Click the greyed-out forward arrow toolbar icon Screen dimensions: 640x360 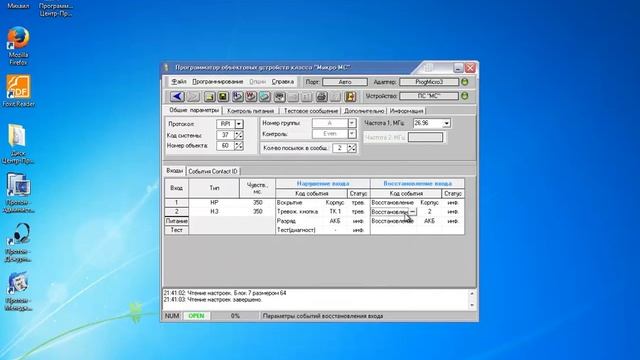point(193,96)
